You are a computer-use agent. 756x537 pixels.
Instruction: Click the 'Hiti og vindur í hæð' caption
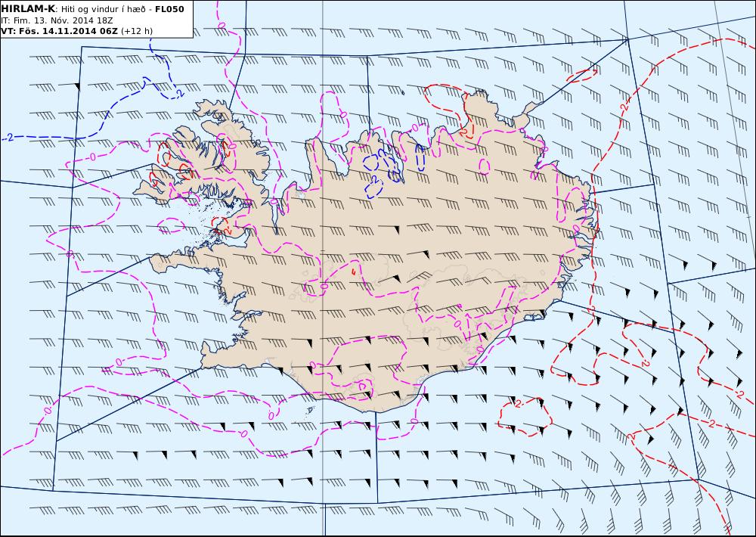[x=103, y=10]
